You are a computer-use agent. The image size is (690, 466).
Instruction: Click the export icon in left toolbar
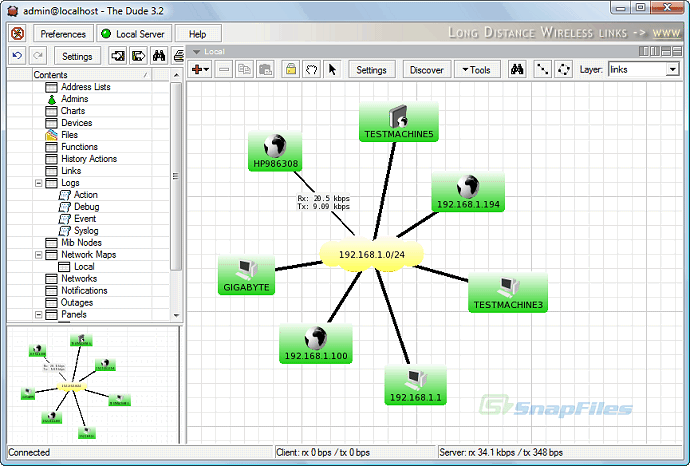click(138, 56)
